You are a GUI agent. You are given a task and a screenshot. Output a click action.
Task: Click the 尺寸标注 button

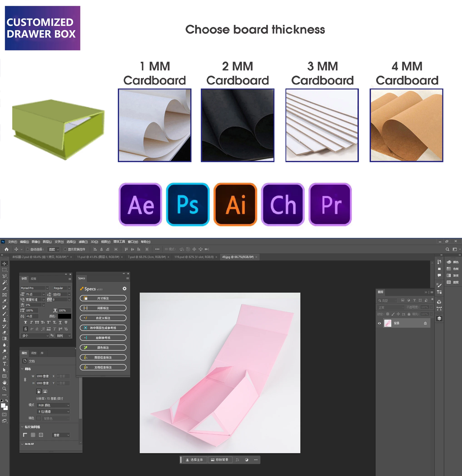coord(103,298)
